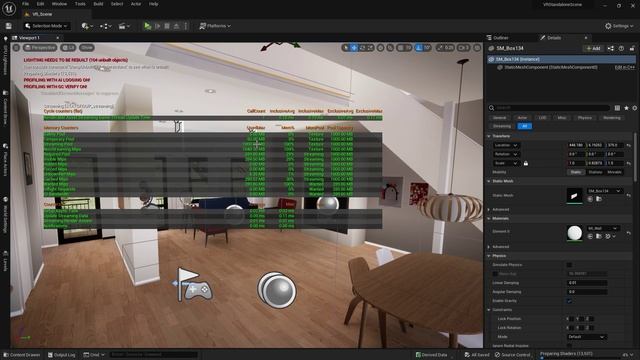Enable Simulate Physics checkbox

click(x=569, y=265)
